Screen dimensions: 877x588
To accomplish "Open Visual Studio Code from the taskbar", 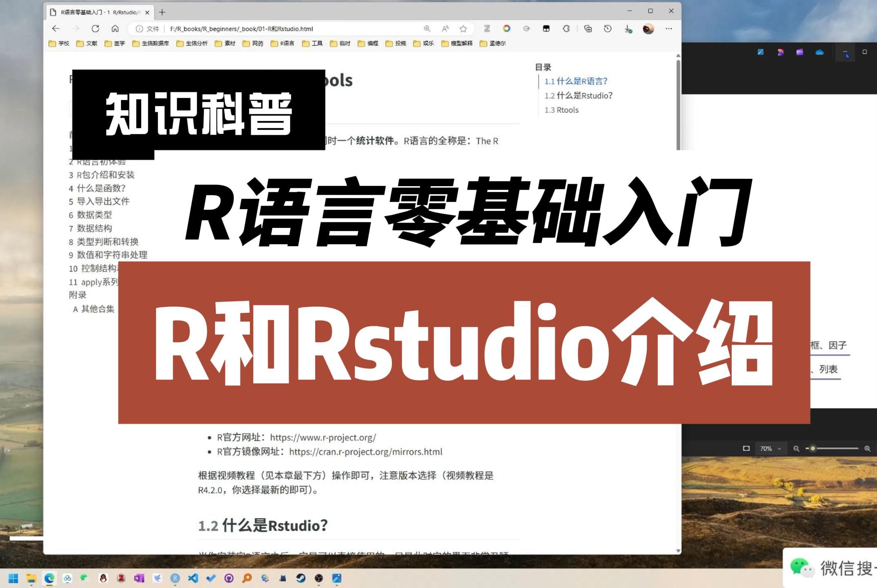I will click(193, 578).
